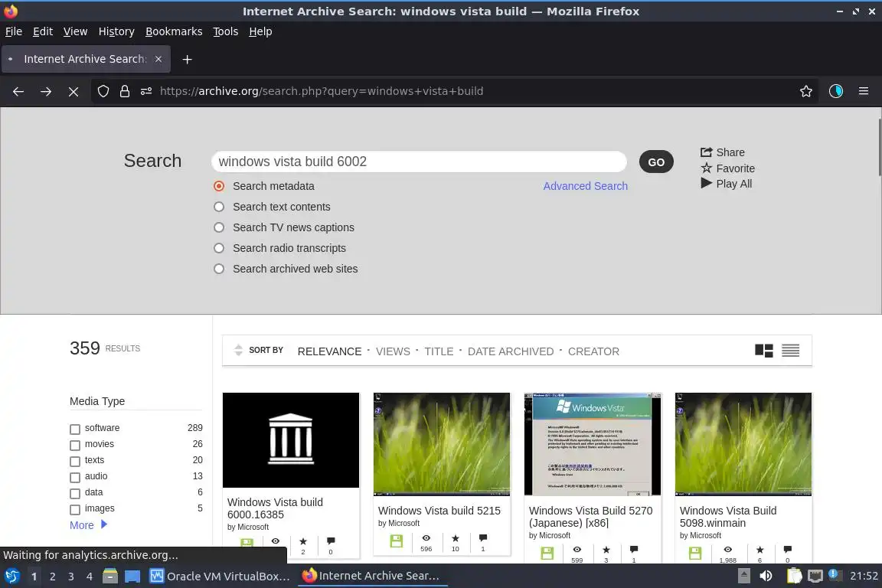
Task: Open Firefox account profile icon
Action: coord(836,91)
